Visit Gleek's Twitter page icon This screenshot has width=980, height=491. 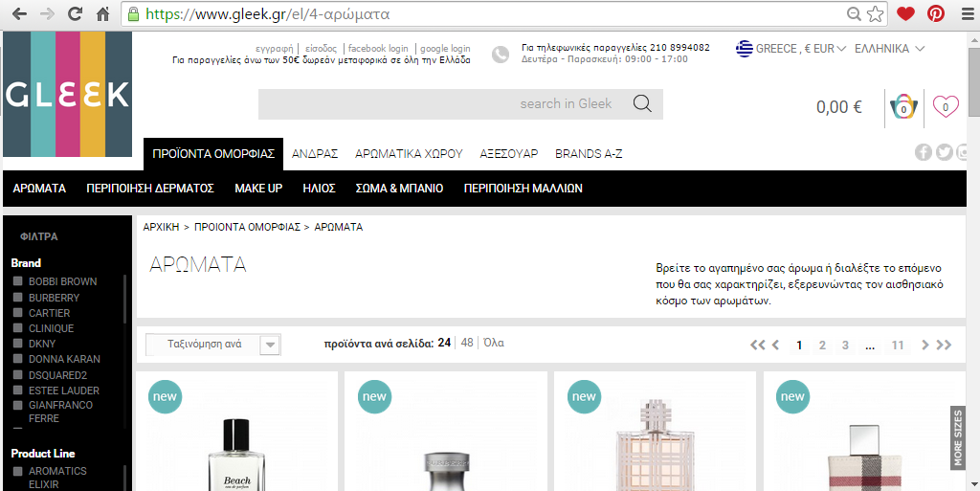tap(945, 152)
